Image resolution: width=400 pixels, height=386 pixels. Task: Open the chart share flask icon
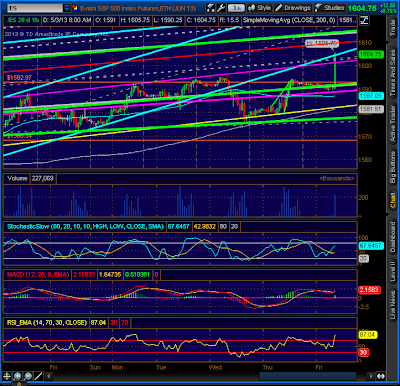[210, 8]
